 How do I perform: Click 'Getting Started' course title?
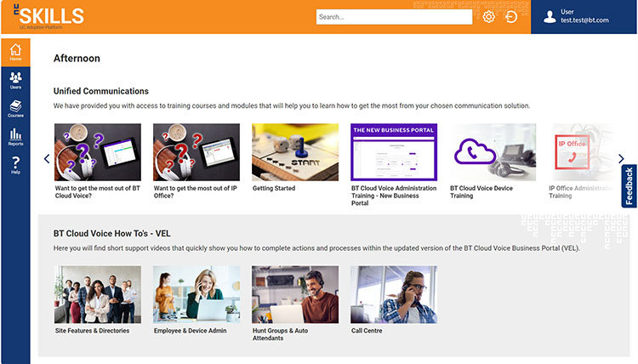[x=274, y=188]
